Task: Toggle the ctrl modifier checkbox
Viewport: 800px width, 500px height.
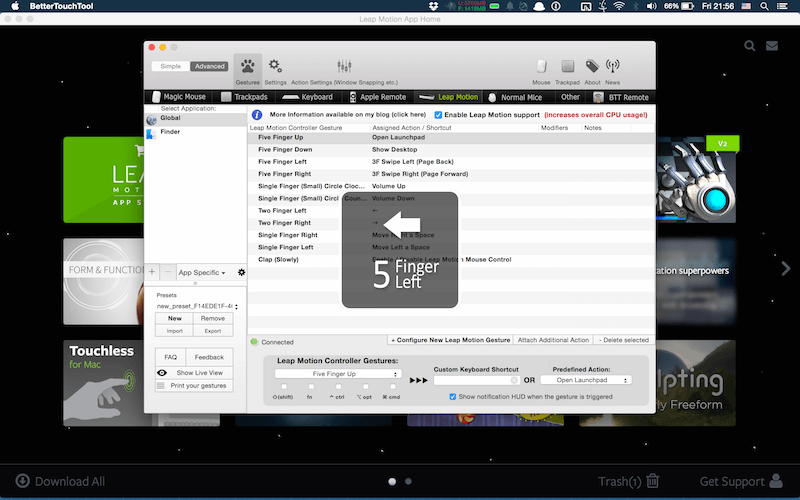Action: (338, 387)
